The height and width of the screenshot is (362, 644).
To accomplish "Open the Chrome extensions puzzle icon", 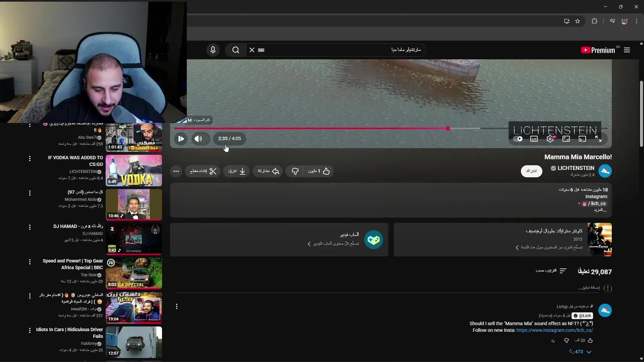I will [x=595, y=21].
